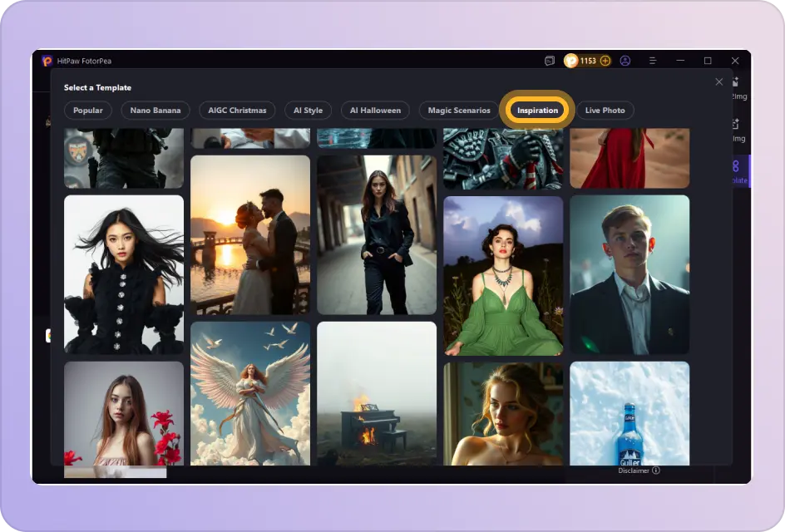This screenshot has height=532, width=785.
Task: Click the highlighted Inspiration tab
Action: click(x=537, y=111)
